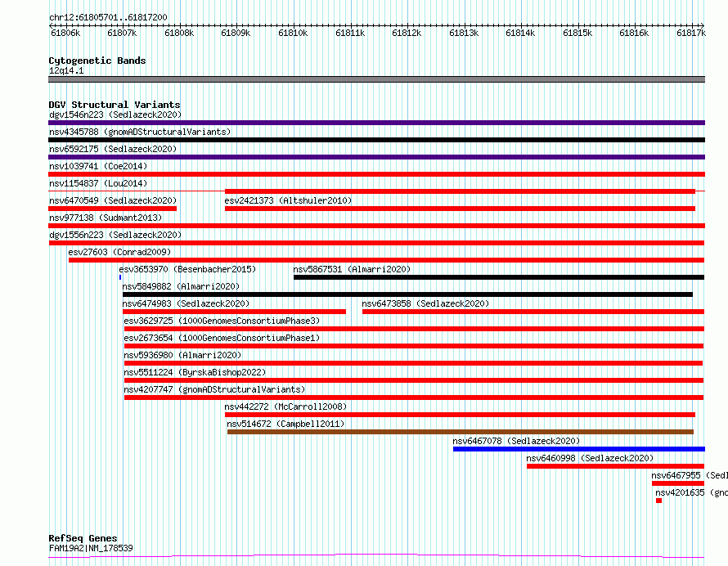Screen dimensions: 728x566
Task: Click the 61806k ruler position label
Action: coord(65,33)
